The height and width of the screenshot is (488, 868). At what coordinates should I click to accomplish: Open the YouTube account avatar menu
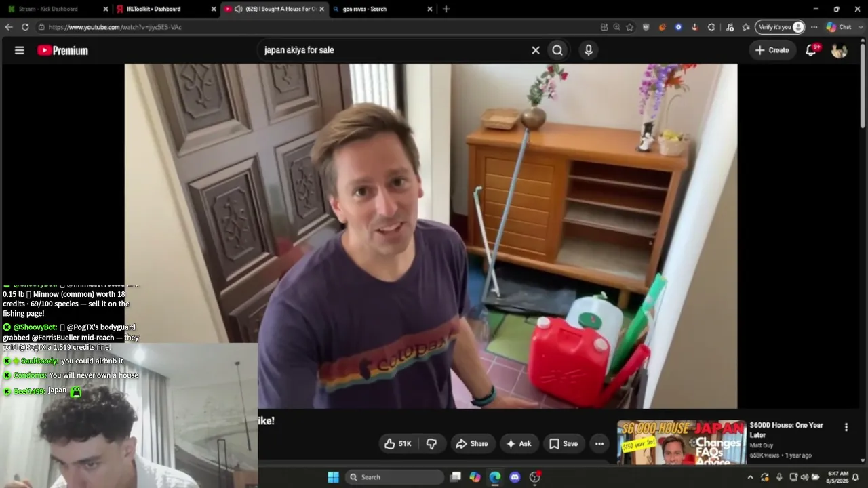tap(839, 50)
